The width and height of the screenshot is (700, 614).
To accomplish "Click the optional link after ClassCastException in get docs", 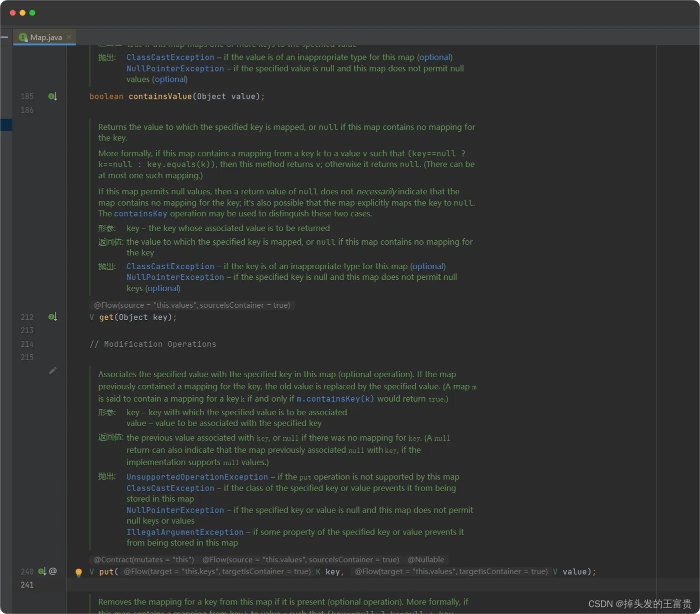I will (x=427, y=266).
